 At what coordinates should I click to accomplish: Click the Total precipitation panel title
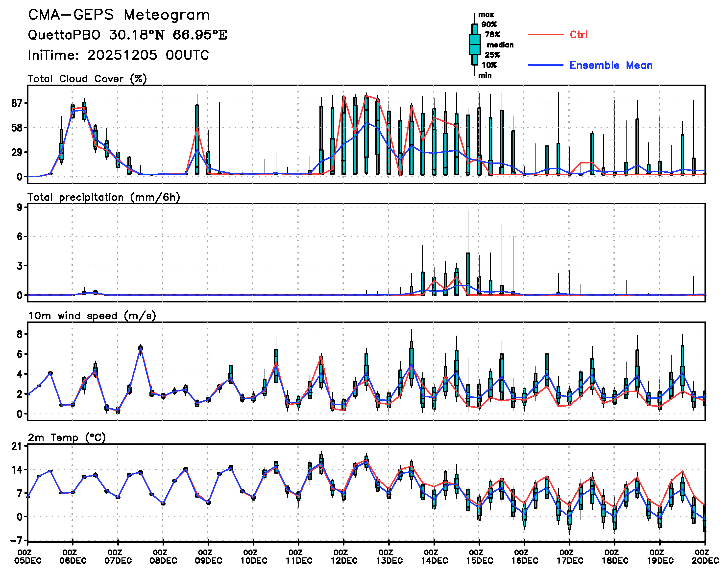104,197
